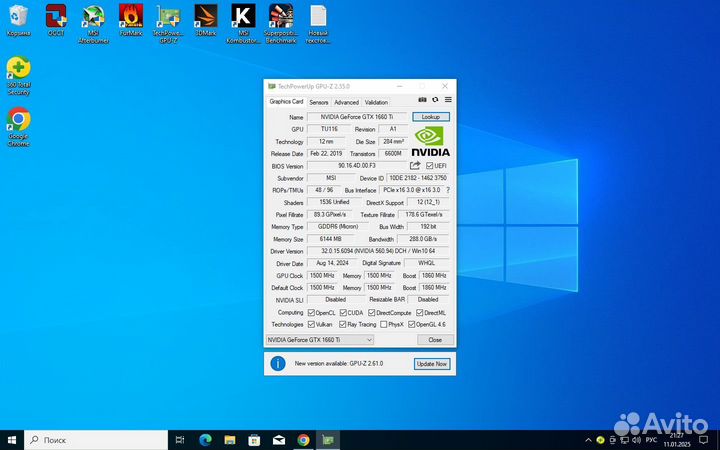Open the GPU selection dropdown
The width and height of the screenshot is (720, 450).
pyautogui.click(x=320, y=340)
